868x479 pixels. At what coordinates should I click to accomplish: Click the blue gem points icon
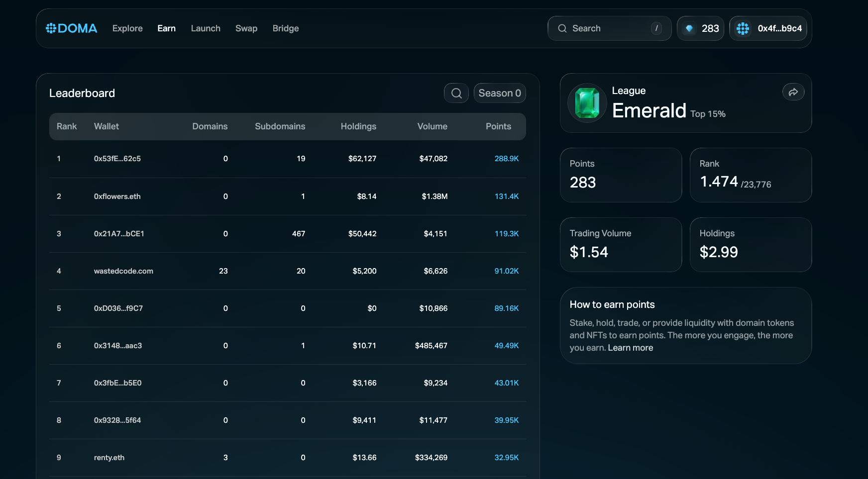click(x=689, y=28)
